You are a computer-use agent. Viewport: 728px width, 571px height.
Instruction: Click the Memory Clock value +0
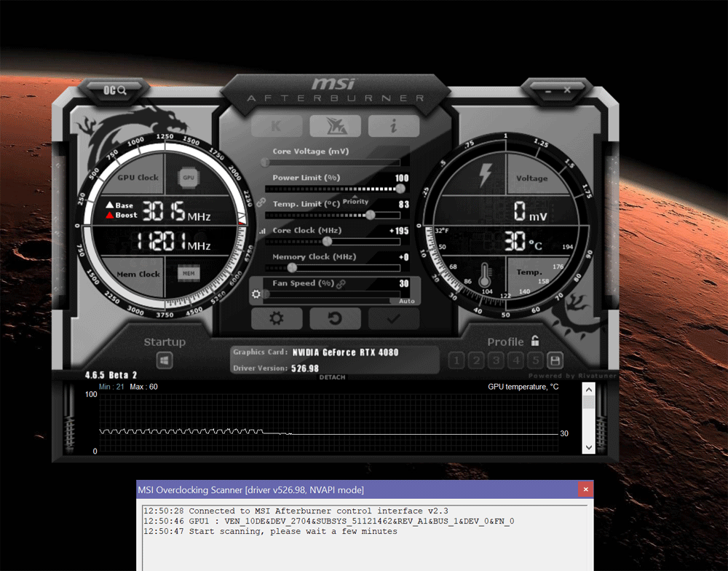(x=404, y=257)
